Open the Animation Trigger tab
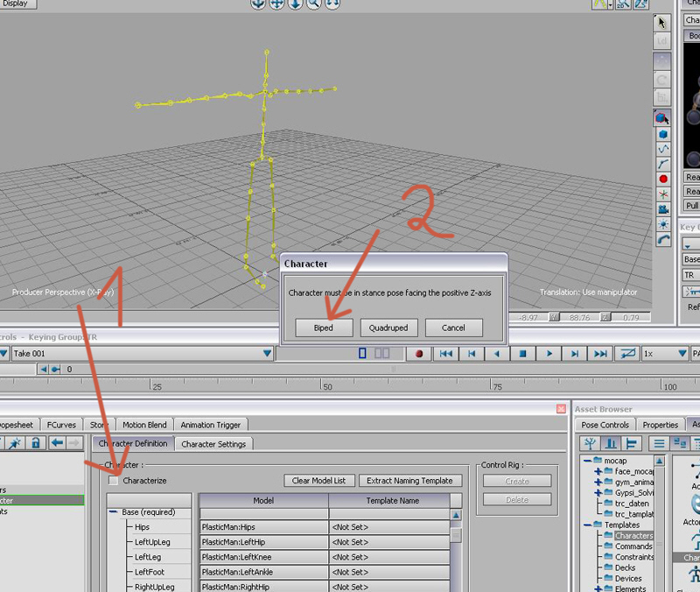 pyautogui.click(x=210, y=425)
